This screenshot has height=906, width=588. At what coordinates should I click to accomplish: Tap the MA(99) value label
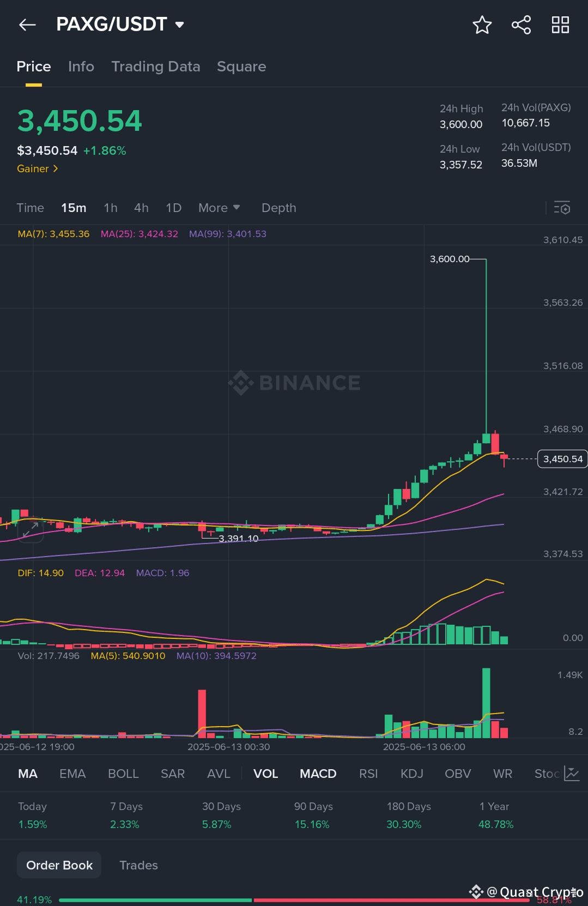pyautogui.click(x=228, y=234)
